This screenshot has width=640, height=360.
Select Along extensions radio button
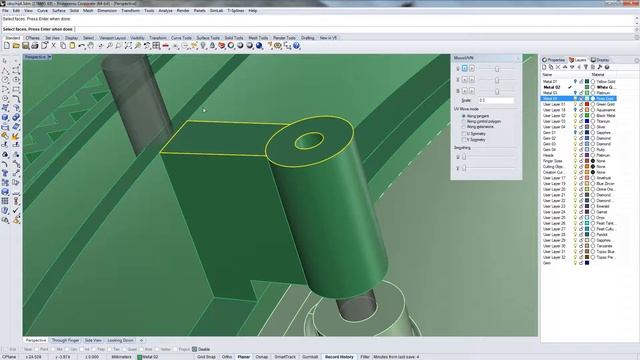coord(464,127)
